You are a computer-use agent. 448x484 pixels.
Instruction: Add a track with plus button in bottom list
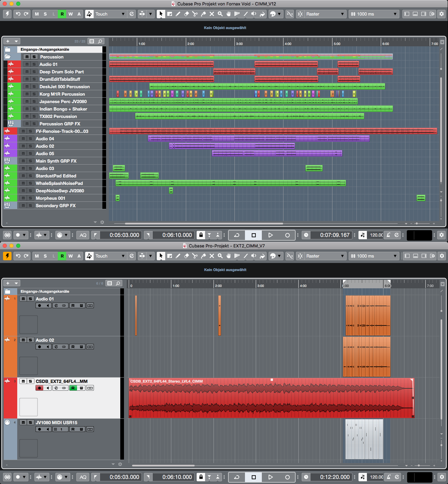click(8, 283)
